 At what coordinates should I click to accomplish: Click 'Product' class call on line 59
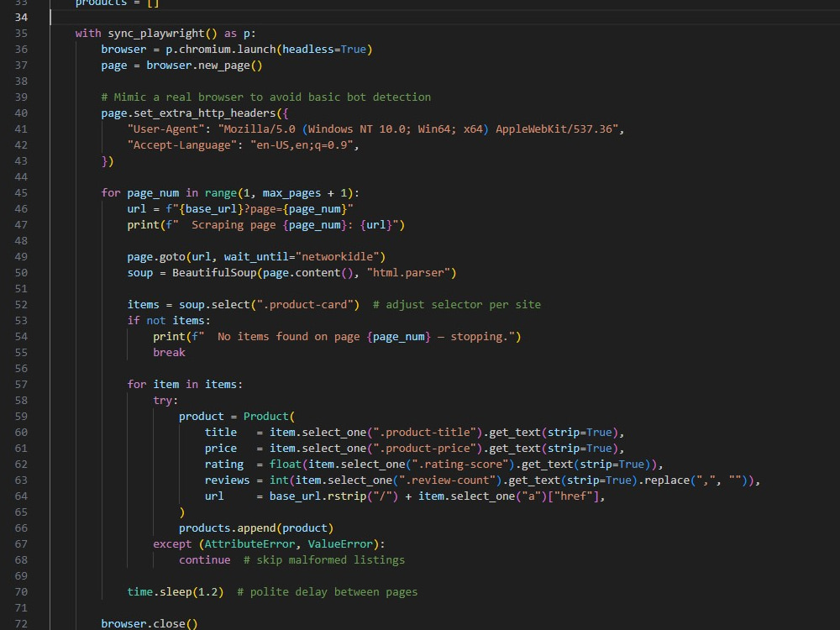click(x=266, y=417)
